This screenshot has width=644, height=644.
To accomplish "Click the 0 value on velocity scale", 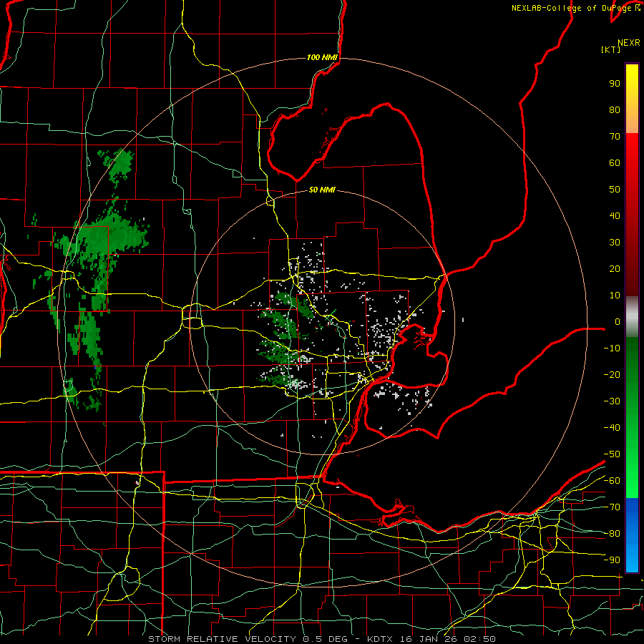I will point(617,321).
